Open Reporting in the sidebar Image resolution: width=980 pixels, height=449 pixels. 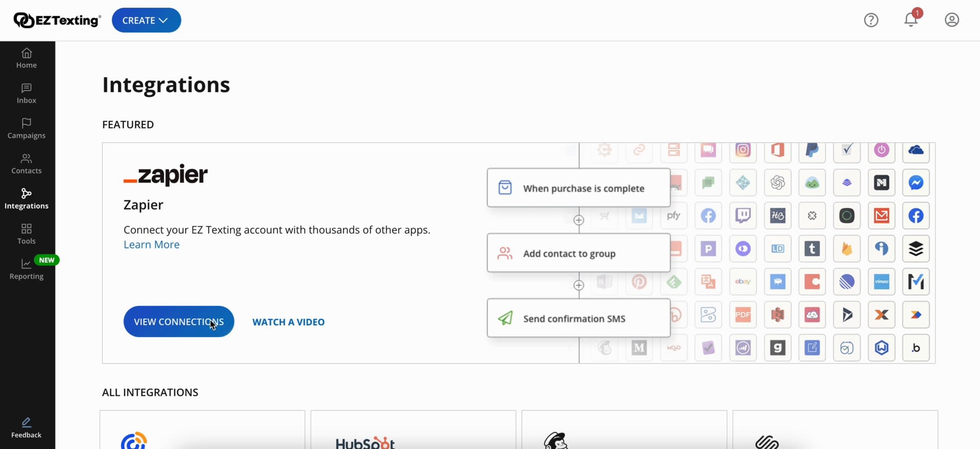(26, 270)
